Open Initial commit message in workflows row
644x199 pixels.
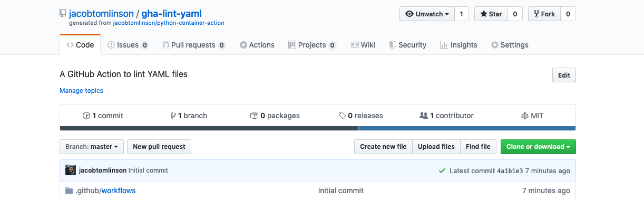pyautogui.click(x=341, y=191)
